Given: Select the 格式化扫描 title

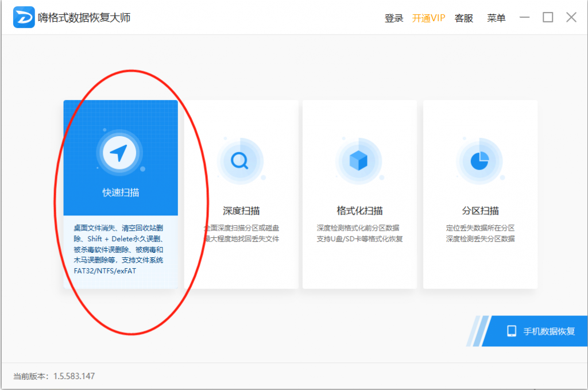Looking at the screenshot, I should tap(359, 211).
